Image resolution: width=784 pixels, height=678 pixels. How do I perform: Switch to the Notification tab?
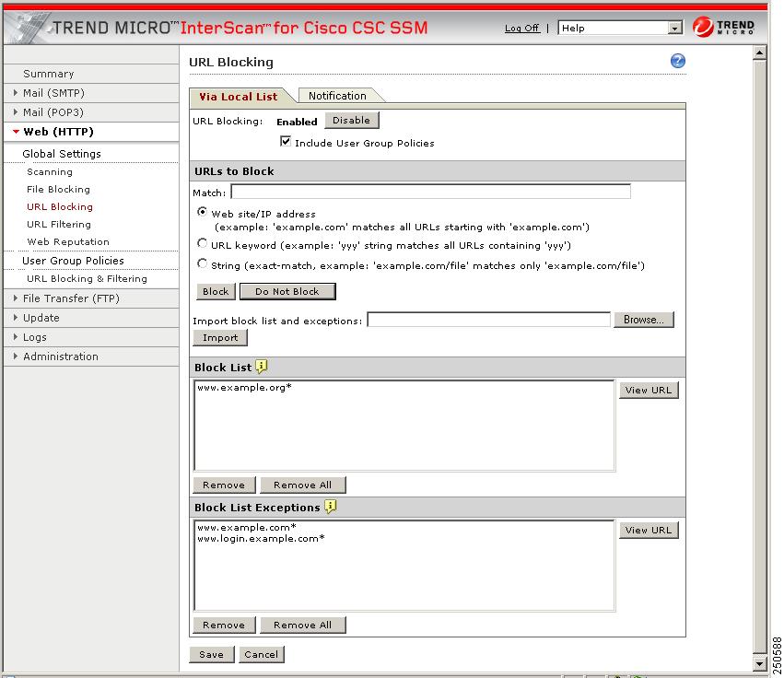[x=337, y=96]
